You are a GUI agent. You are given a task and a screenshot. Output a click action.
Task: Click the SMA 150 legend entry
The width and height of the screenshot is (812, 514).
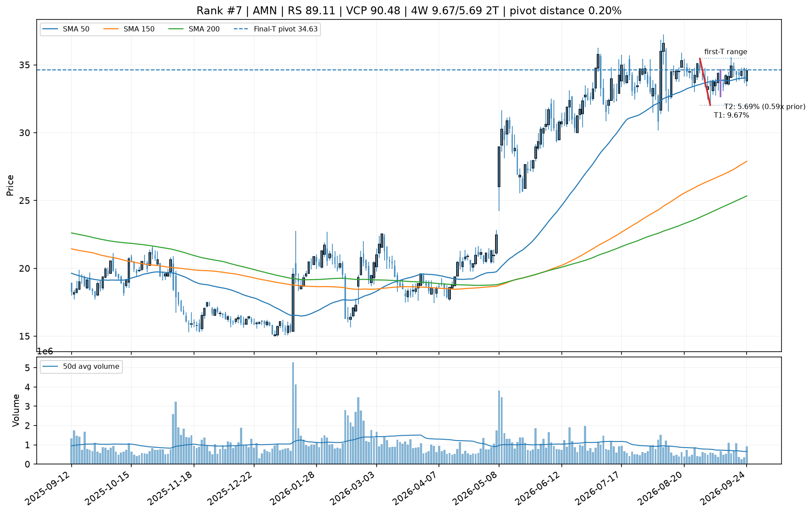click(x=129, y=29)
